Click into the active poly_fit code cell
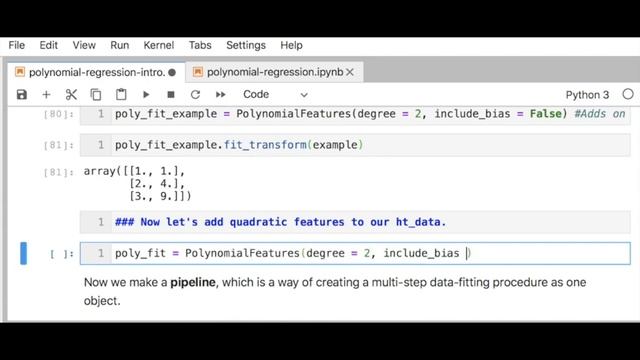 355,253
